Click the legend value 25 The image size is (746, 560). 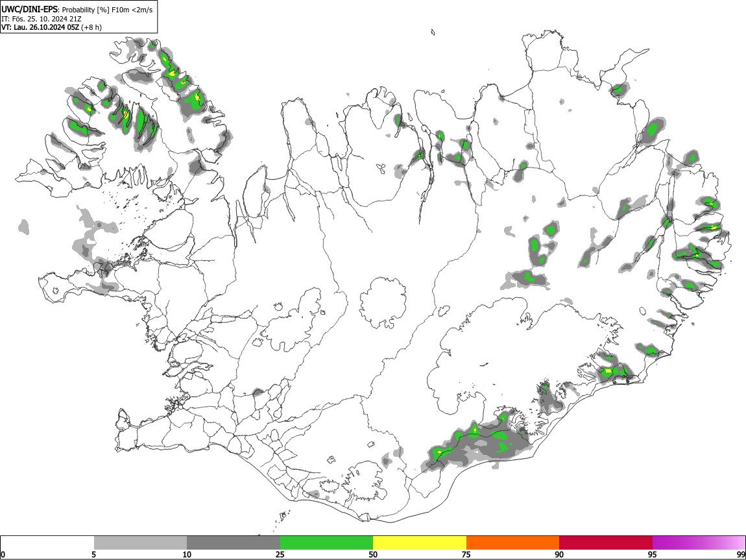pos(280,554)
